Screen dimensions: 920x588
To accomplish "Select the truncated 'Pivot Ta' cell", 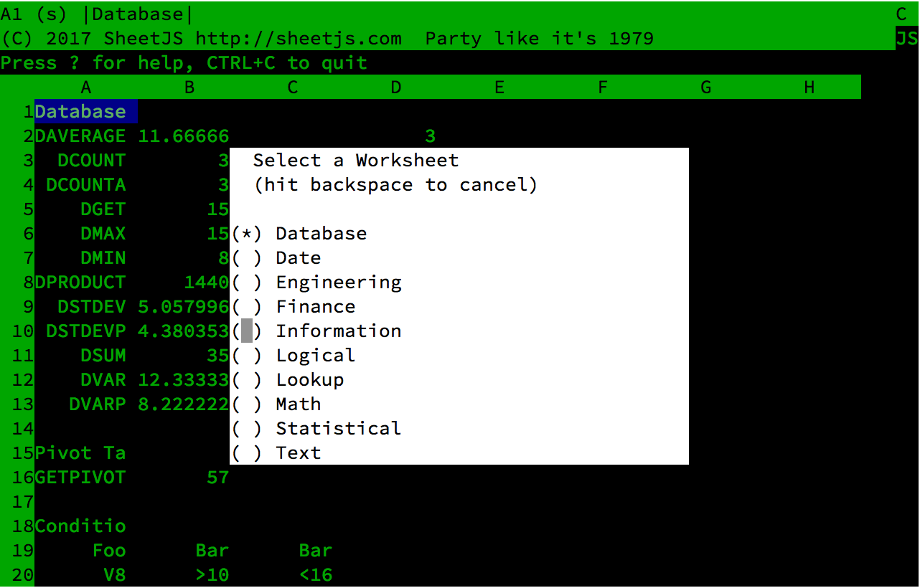I will point(80,453).
